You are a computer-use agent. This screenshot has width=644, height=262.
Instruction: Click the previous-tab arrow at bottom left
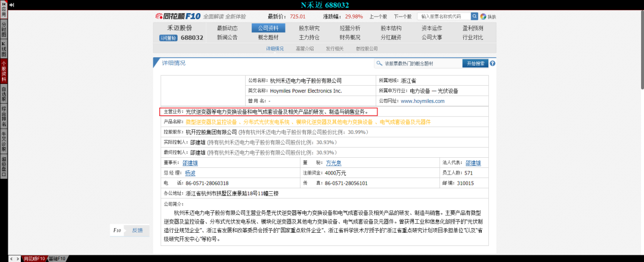(x=11, y=258)
